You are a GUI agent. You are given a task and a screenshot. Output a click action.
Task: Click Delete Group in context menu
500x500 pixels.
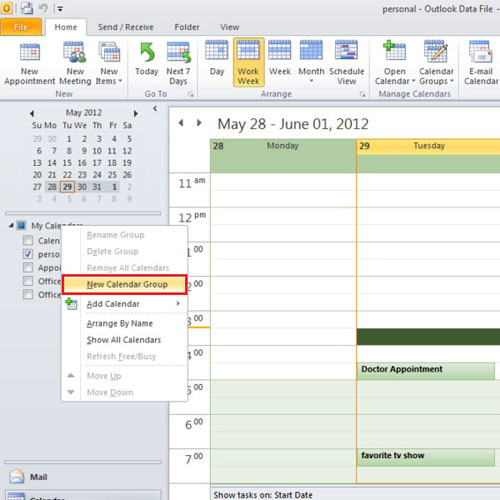click(x=125, y=251)
